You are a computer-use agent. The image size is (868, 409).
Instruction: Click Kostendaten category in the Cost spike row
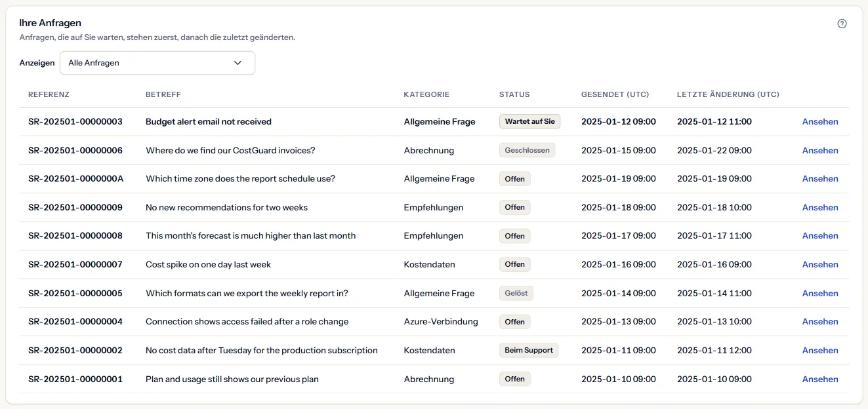point(430,264)
